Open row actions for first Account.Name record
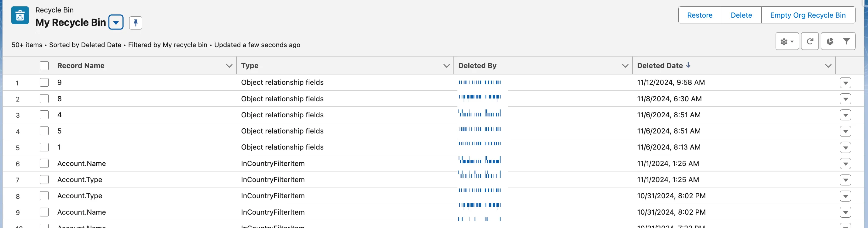Viewport: 868px width, 228px height. pyautogui.click(x=845, y=164)
